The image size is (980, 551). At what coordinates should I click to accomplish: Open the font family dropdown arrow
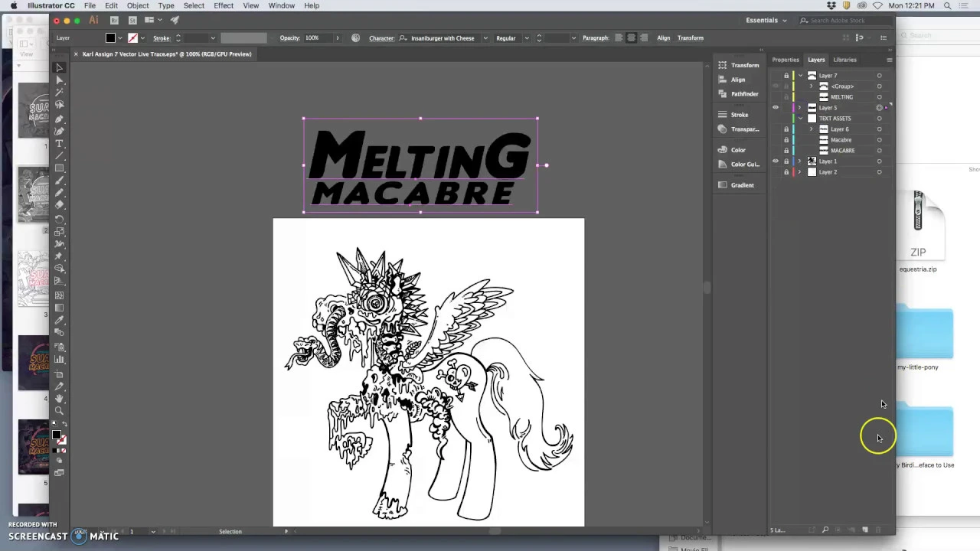pos(485,37)
